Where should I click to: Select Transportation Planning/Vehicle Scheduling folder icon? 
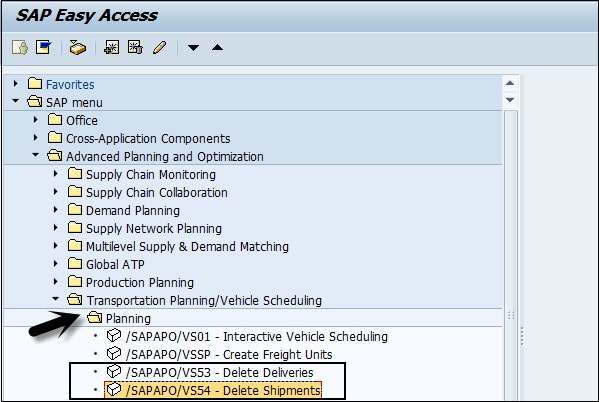click(74, 299)
